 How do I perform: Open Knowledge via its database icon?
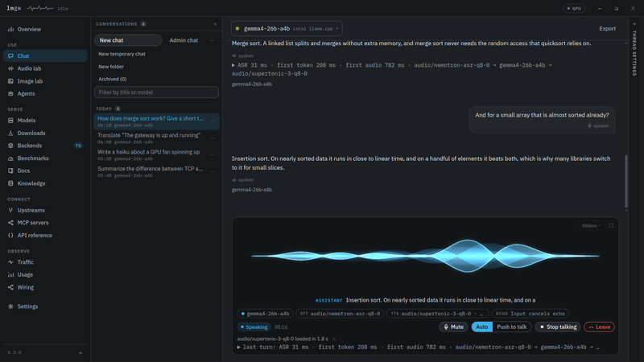pyautogui.click(x=10, y=183)
